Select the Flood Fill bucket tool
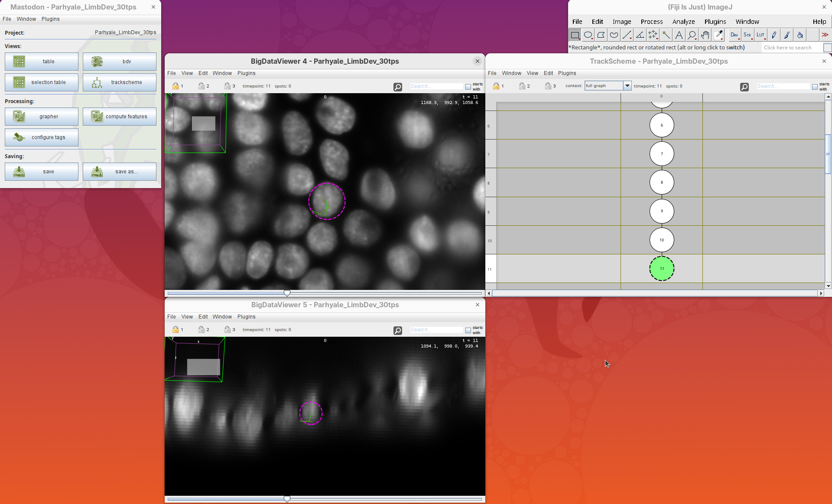This screenshot has width=832, height=504. (x=800, y=35)
